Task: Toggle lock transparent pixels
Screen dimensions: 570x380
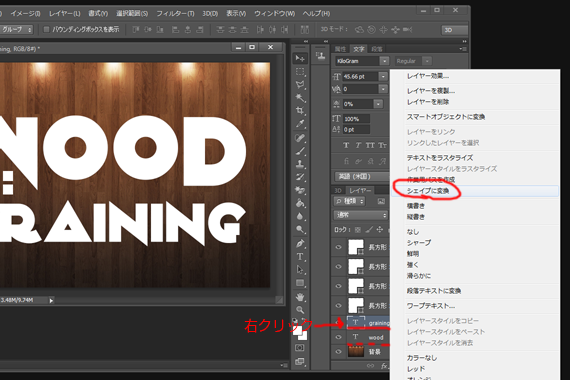Action: pyautogui.click(x=358, y=230)
